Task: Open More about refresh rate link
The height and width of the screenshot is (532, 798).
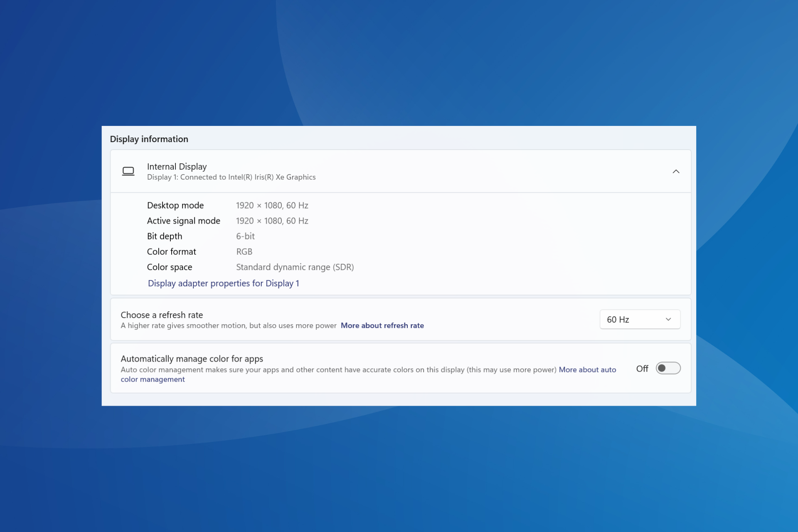Action: click(x=382, y=325)
